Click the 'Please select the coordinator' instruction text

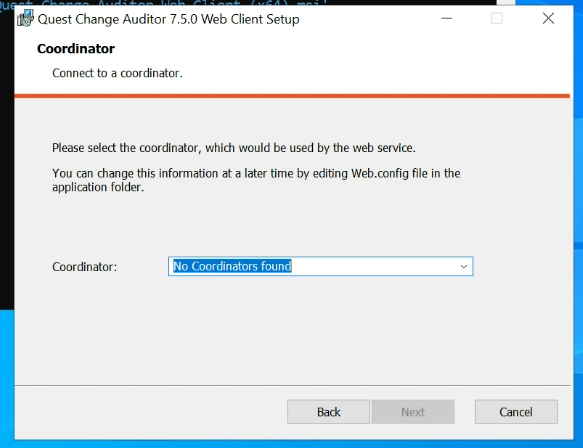point(233,148)
